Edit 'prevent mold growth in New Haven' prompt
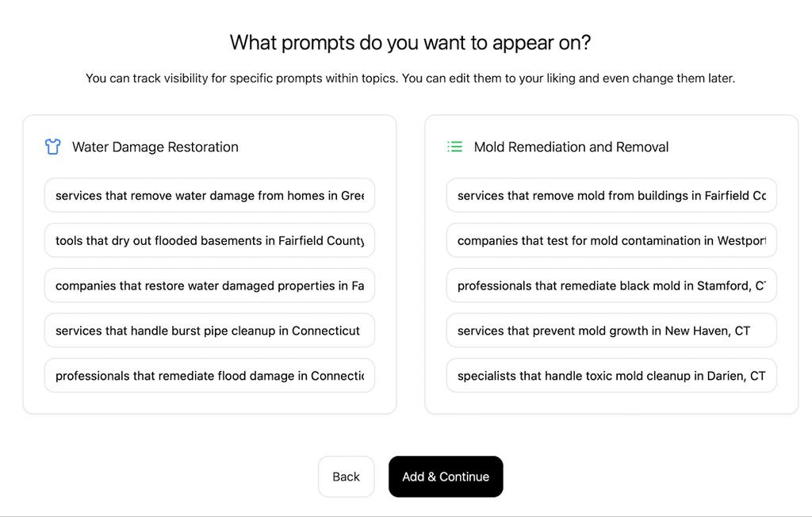The image size is (812, 517). tap(611, 331)
